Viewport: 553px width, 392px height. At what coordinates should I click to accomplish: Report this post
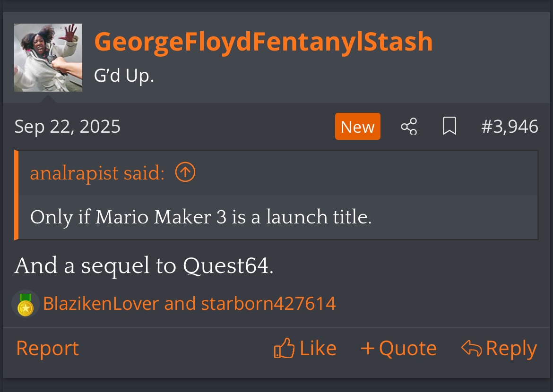(47, 349)
